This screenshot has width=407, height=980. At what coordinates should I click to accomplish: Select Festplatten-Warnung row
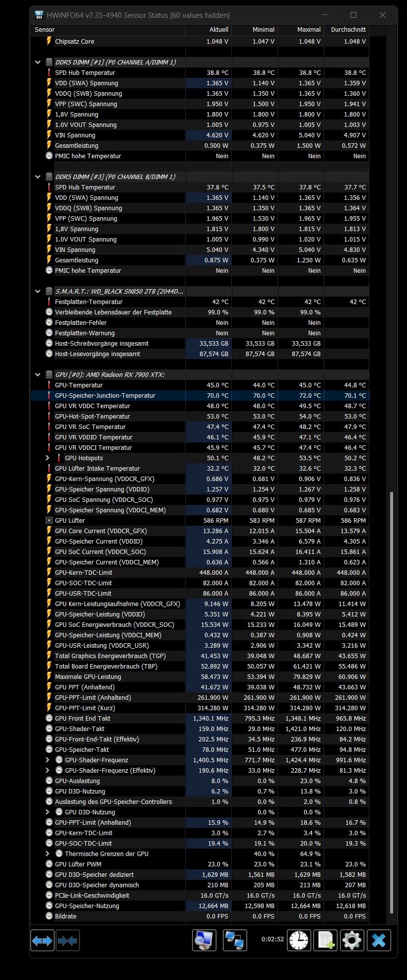[x=200, y=333]
